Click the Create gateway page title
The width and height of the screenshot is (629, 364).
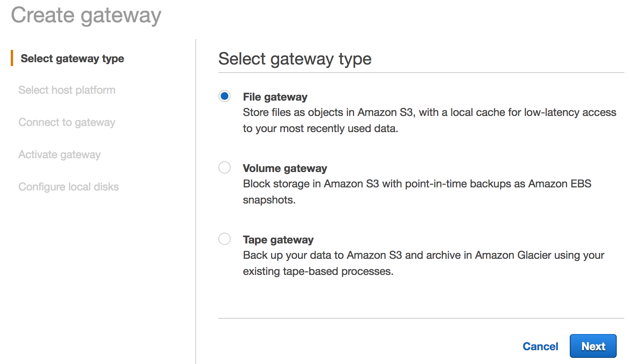click(86, 15)
